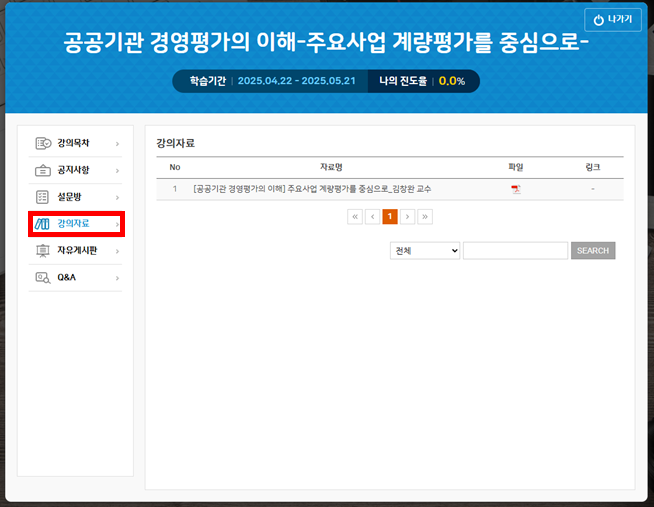Open the 자유게시판 menu label

77,250
